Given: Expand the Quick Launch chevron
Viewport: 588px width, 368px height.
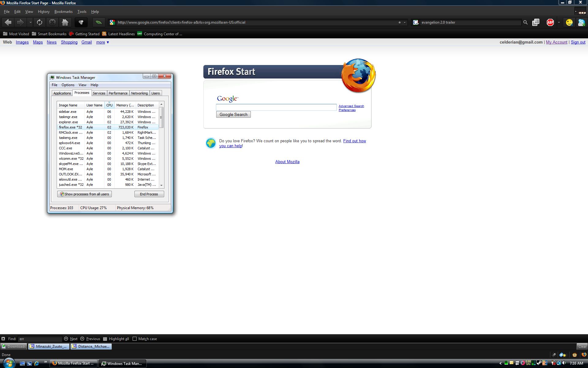Looking at the screenshot, I should click(46, 362).
